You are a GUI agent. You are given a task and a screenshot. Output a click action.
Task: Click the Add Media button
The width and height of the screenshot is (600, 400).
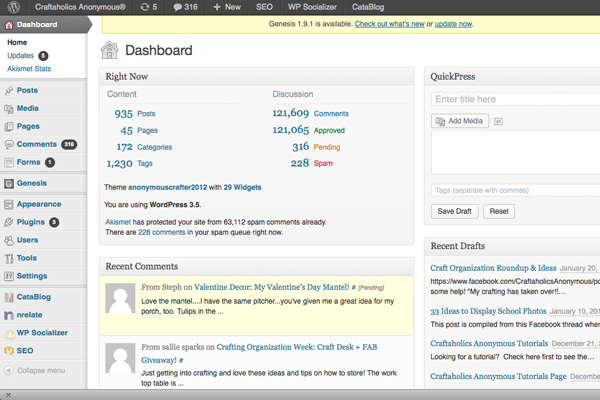coord(460,121)
